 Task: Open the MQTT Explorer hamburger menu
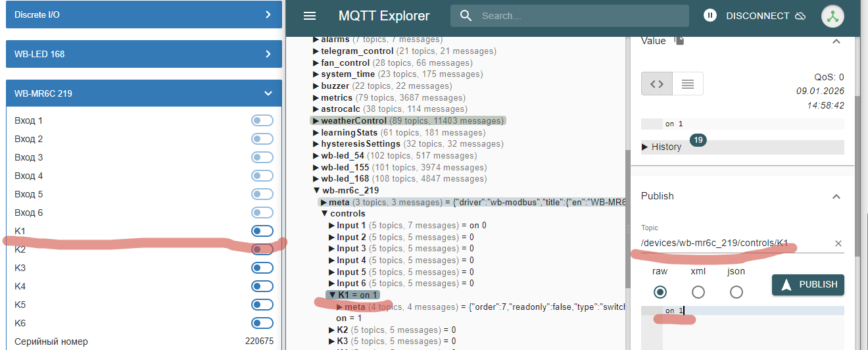(310, 16)
